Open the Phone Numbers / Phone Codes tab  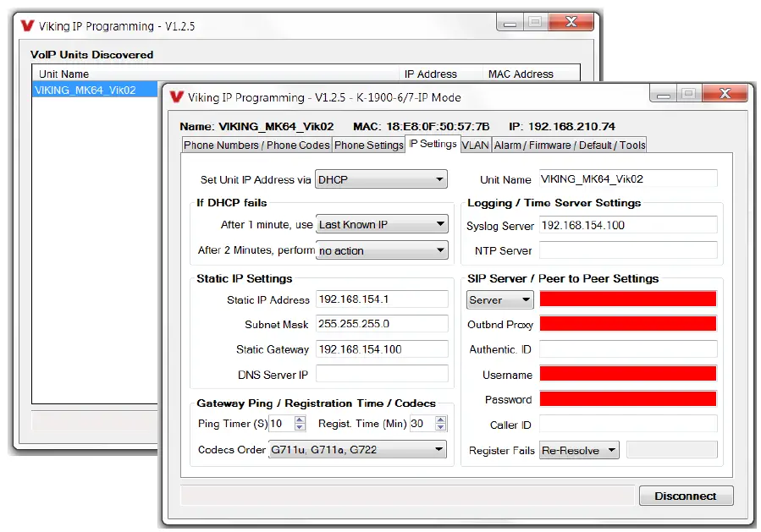256,145
